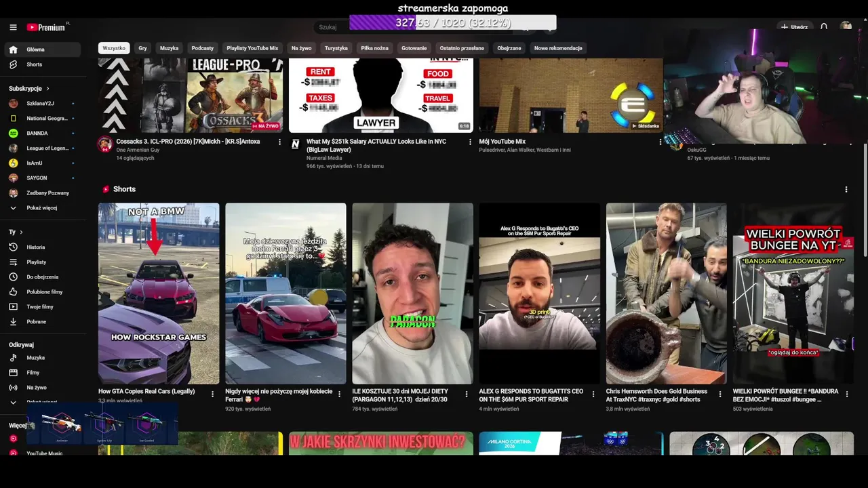
Task: Play the Not a BMW short thumbnail
Action: coord(159,293)
